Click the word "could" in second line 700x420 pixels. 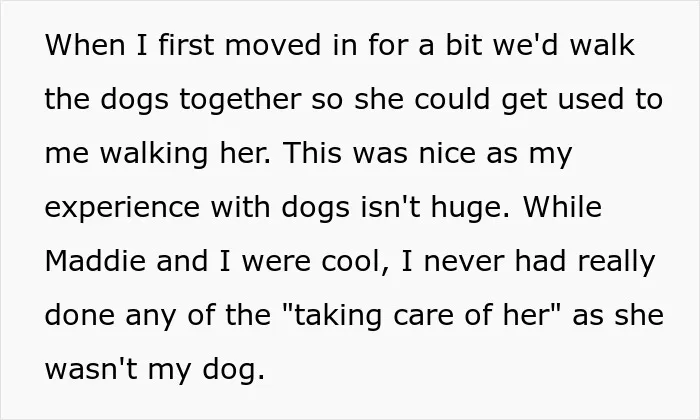[x=452, y=99]
